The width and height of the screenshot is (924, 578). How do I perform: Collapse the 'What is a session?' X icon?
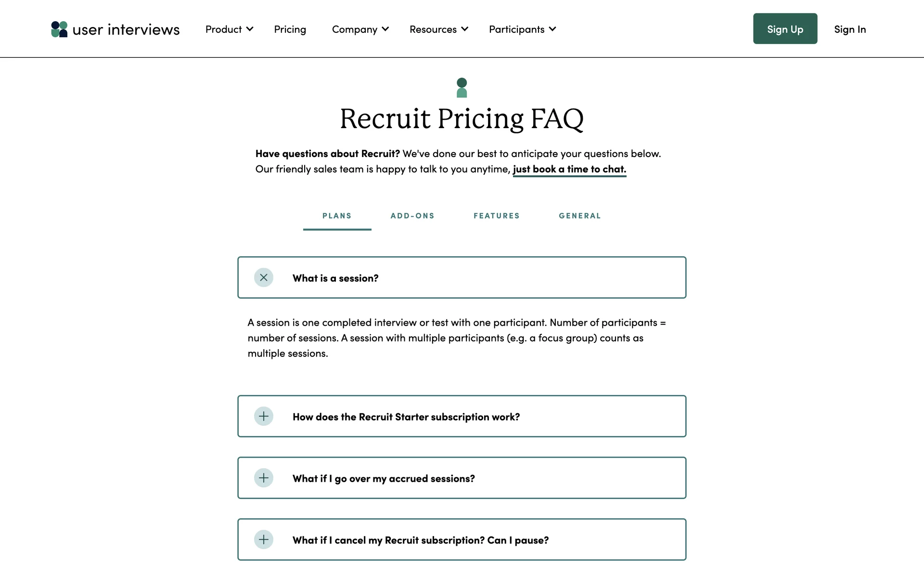coord(264,278)
